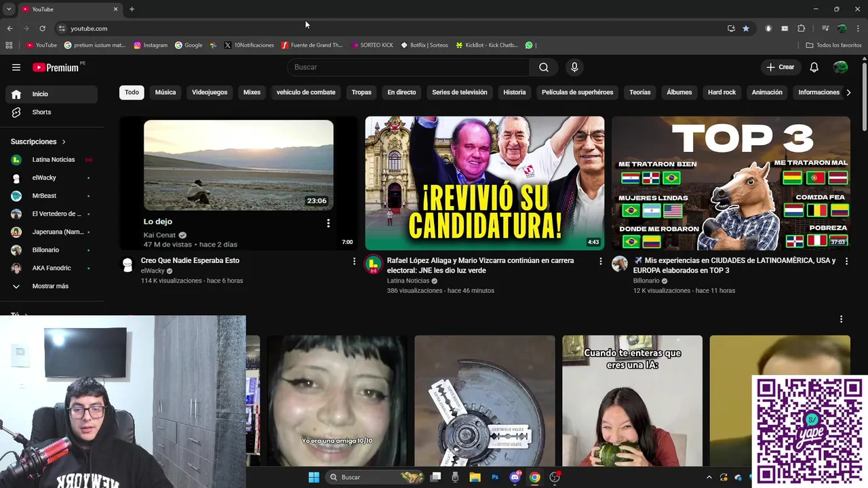Open El Vertedero de subscription
The image size is (868, 488).
point(52,213)
